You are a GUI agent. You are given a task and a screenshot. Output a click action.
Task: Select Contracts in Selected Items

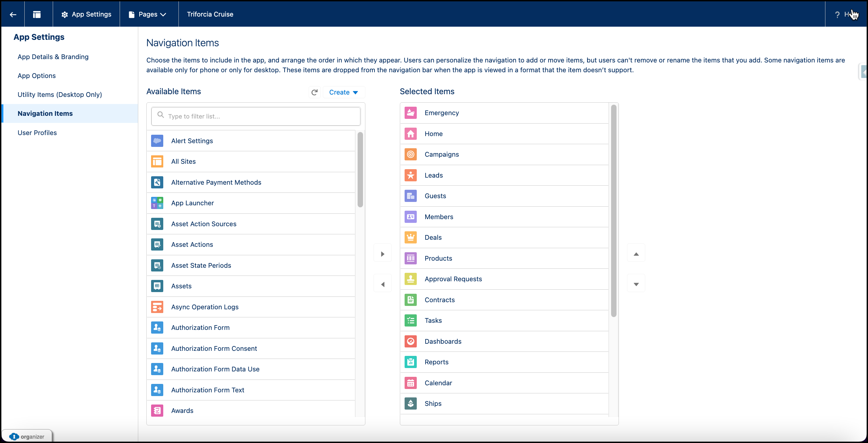(504, 300)
